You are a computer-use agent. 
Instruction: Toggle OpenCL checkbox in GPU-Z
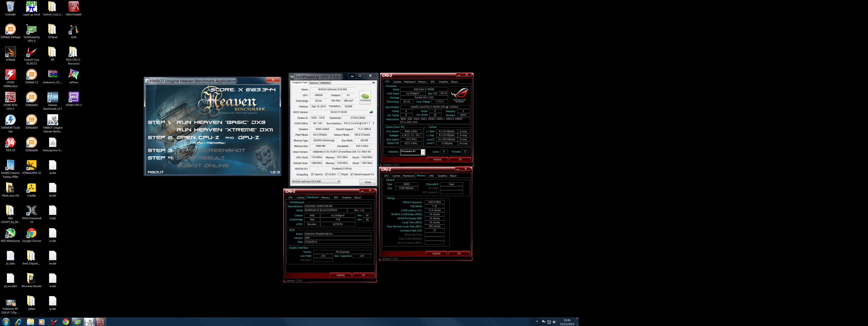coord(312,174)
